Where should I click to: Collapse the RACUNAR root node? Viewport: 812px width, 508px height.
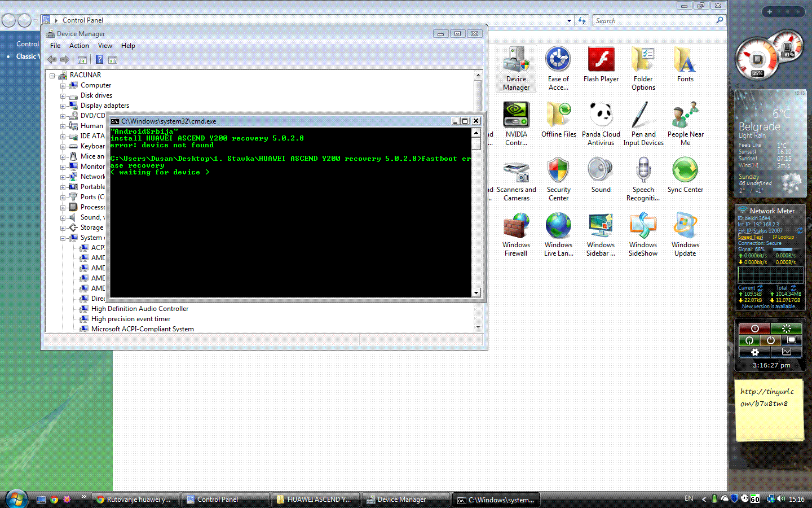(52, 76)
